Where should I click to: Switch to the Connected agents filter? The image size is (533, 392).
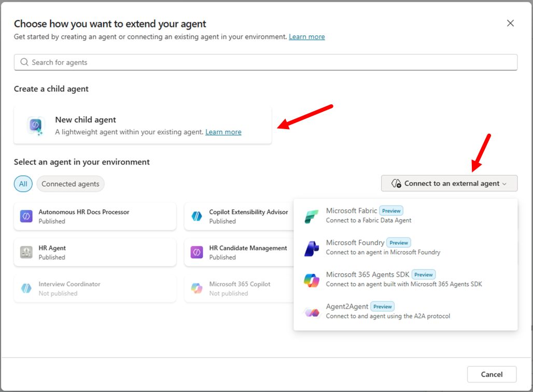(70, 184)
